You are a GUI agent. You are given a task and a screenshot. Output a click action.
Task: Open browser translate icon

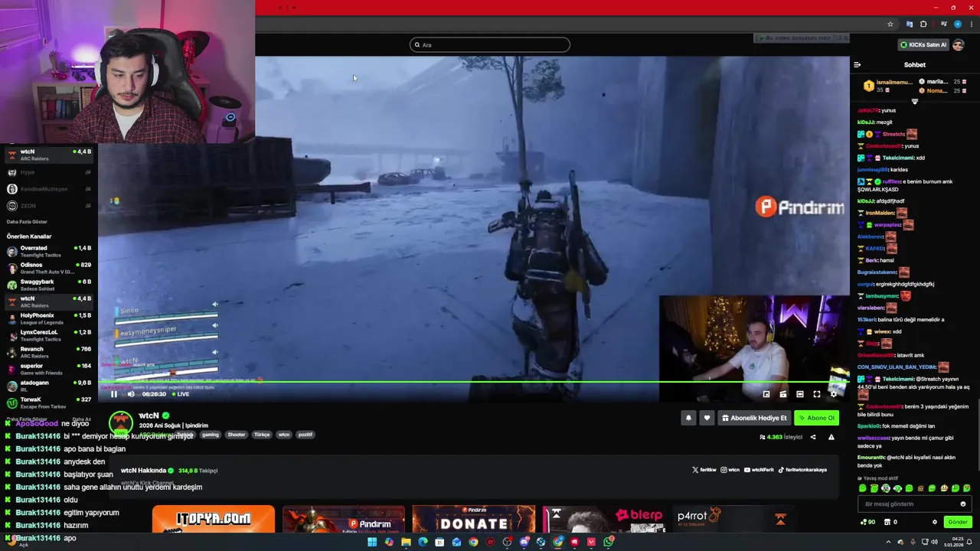pos(910,24)
